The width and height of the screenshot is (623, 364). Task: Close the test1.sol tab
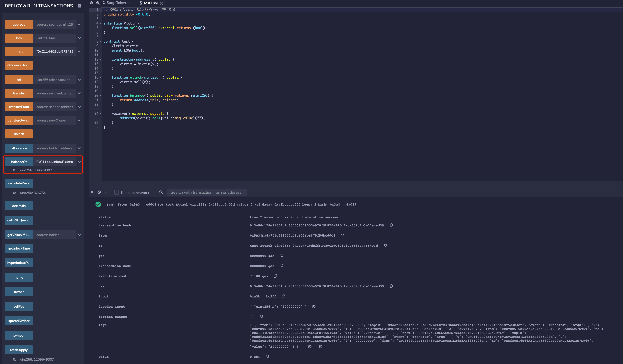(x=161, y=4)
